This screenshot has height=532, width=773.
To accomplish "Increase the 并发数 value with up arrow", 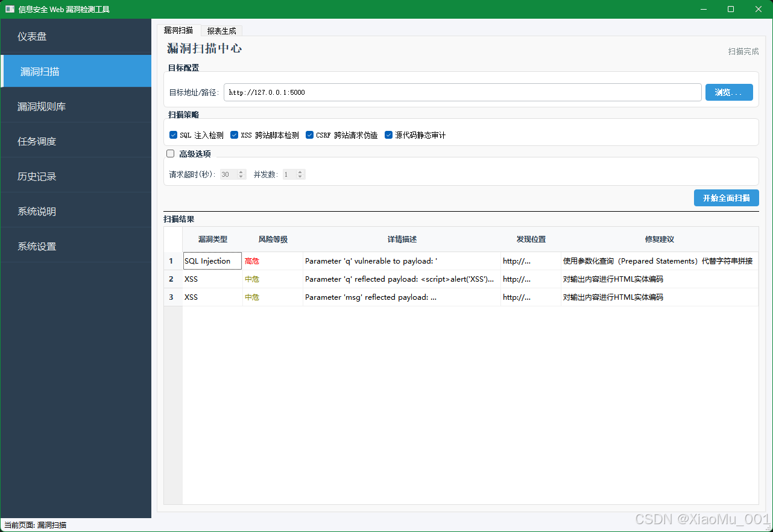I will [x=300, y=172].
